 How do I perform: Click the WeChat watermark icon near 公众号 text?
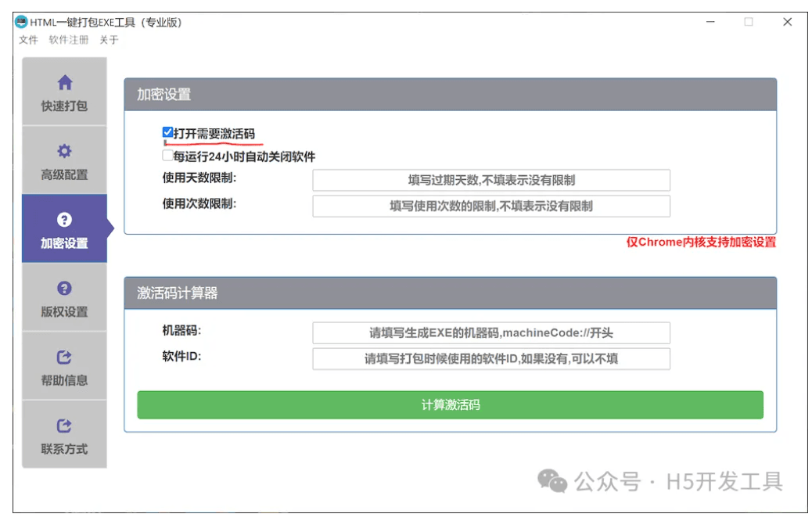pos(552,480)
